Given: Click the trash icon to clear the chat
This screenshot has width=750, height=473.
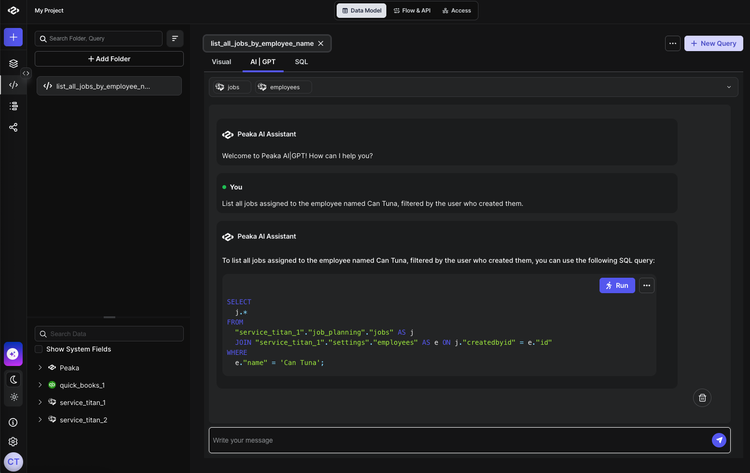Looking at the screenshot, I should pyautogui.click(x=702, y=398).
